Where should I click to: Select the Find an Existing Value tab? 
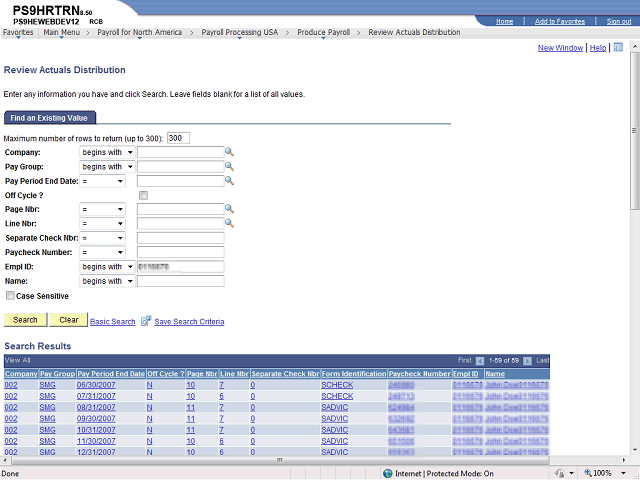[x=49, y=118]
